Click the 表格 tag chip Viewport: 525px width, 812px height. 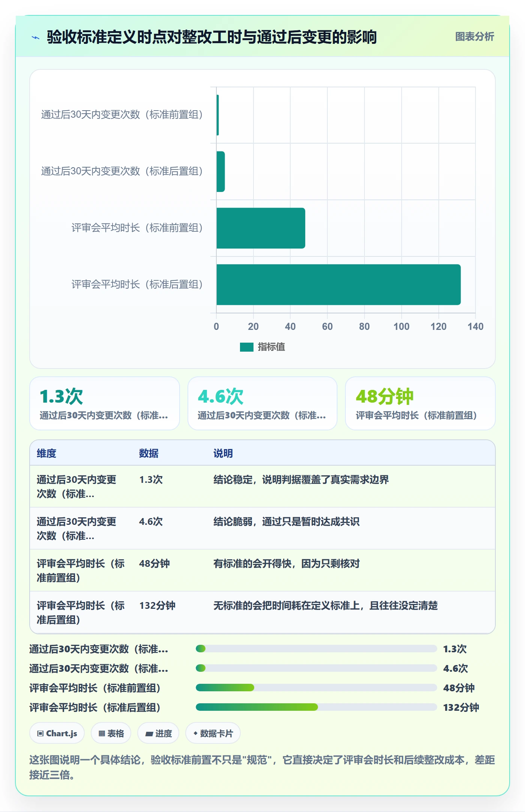[111, 733]
